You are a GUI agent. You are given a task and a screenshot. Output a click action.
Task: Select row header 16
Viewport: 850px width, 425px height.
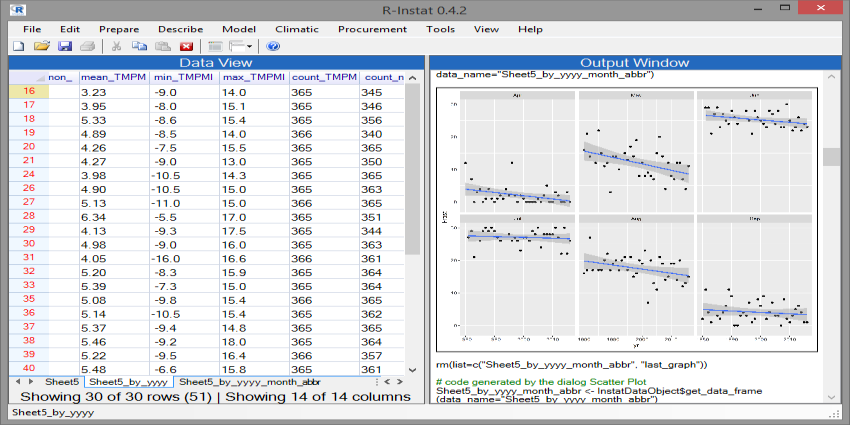(x=29, y=92)
